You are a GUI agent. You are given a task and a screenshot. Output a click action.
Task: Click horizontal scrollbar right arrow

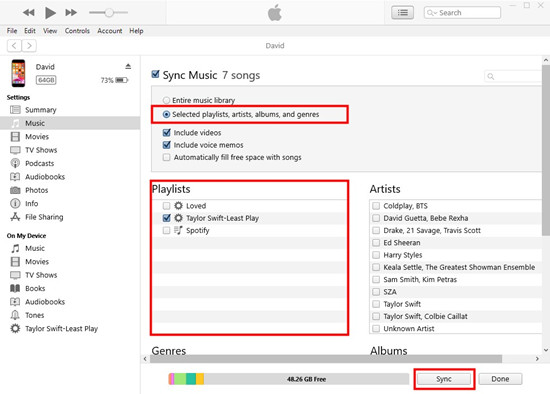pos(537,359)
